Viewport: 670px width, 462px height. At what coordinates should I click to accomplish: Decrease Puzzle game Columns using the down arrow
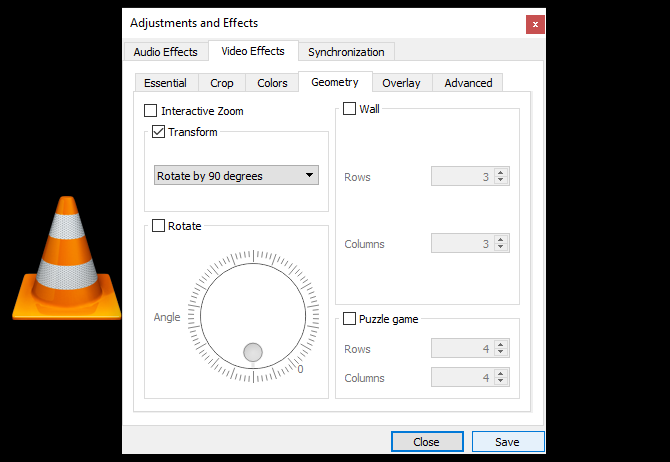click(x=501, y=381)
